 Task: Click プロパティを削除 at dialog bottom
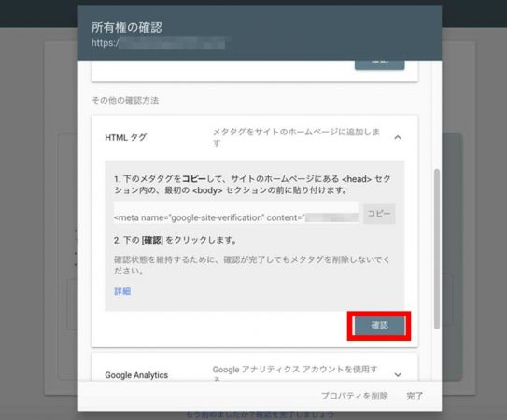point(355,396)
